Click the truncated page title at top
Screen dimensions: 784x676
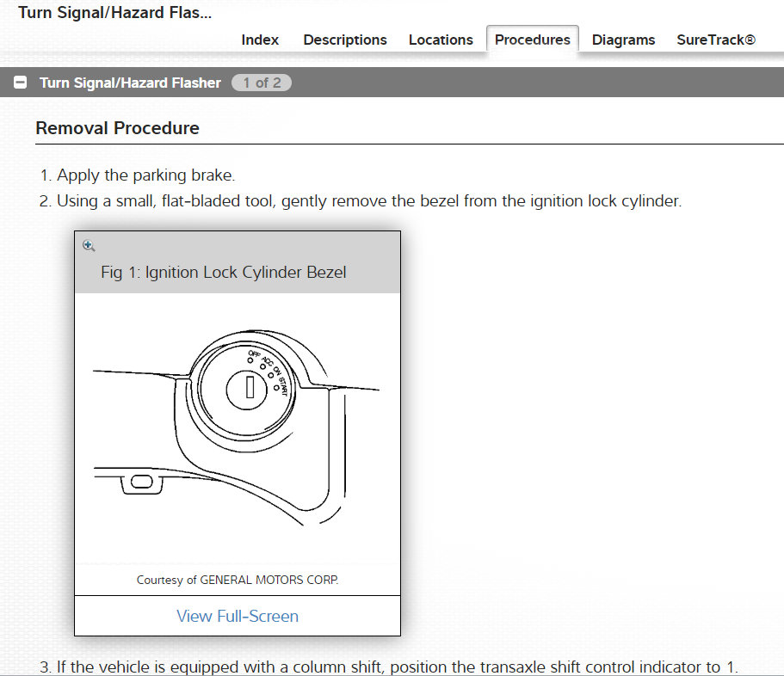(114, 13)
